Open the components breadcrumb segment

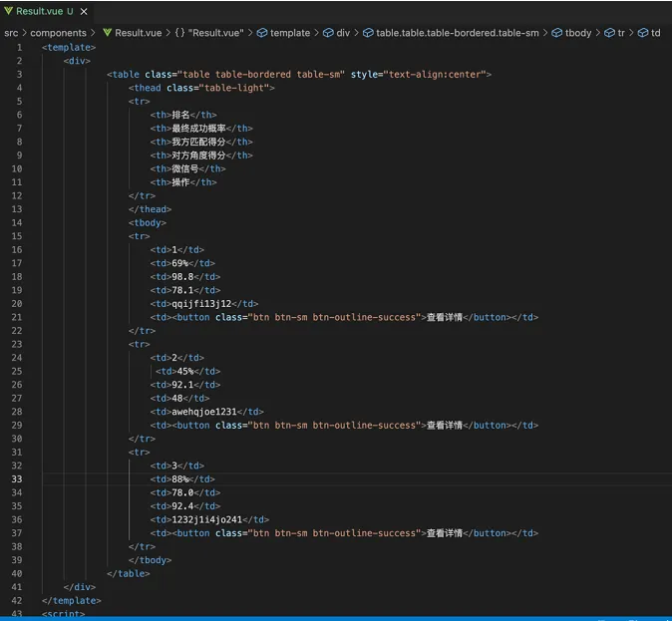coord(58,33)
